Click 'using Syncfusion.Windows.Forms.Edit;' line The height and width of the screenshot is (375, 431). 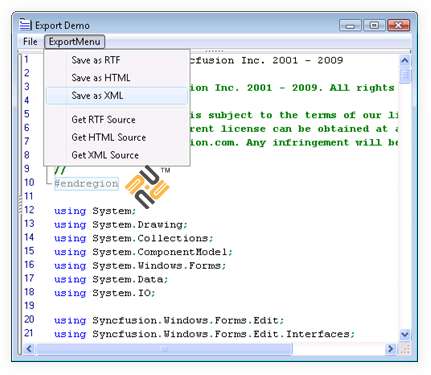coord(169,321)
